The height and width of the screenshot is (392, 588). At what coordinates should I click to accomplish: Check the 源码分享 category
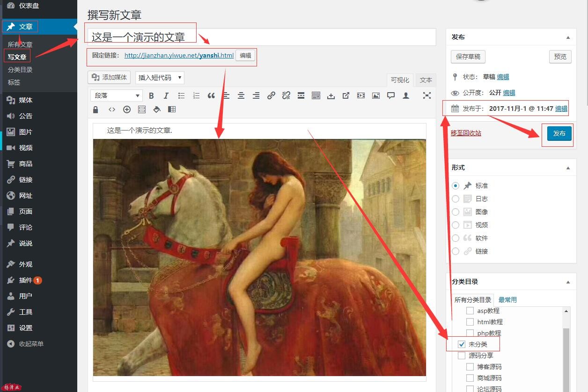[x=462, y=356]
